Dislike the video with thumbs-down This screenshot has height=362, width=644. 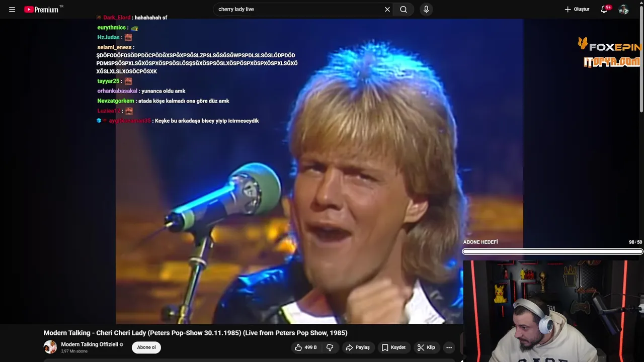[x=330, y=347]
